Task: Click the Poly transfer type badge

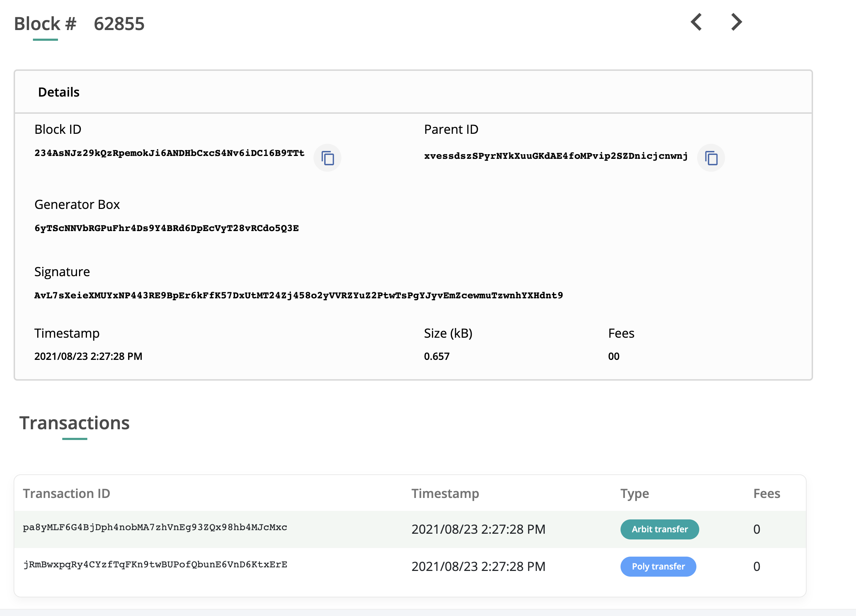Action: (x=658, y=566)
